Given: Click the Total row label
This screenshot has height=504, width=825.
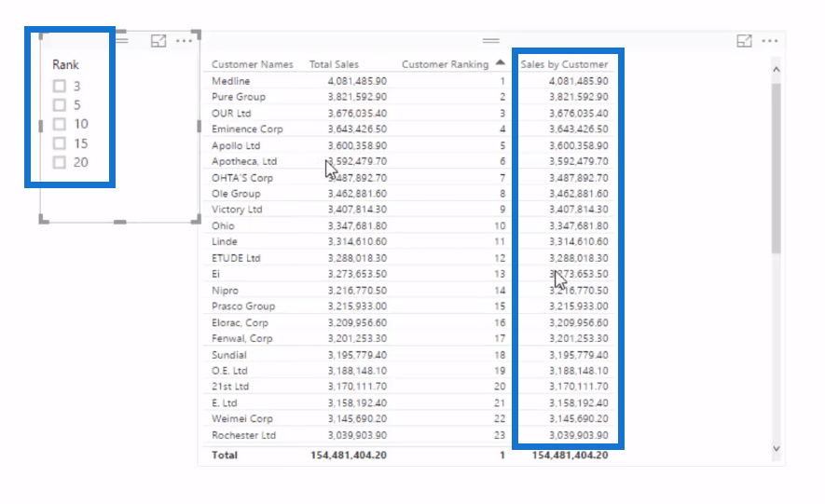Looking at the screenshot, I should 225,456.
